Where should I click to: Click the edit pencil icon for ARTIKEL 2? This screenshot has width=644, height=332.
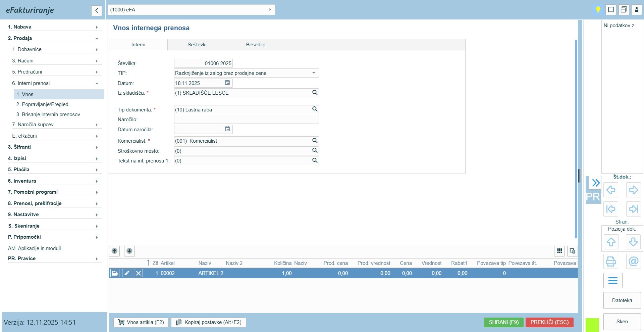(x=126, y=273)
